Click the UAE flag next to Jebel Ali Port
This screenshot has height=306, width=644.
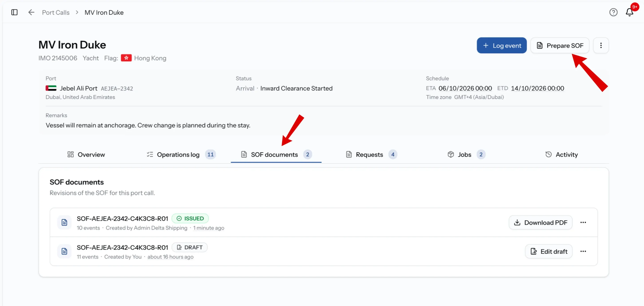tap(51, 88)
